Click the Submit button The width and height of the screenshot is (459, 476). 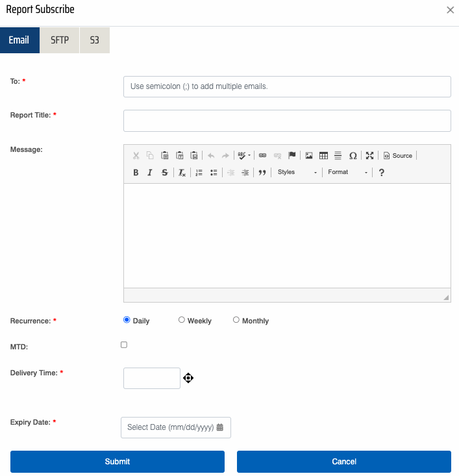pos(118,462)
